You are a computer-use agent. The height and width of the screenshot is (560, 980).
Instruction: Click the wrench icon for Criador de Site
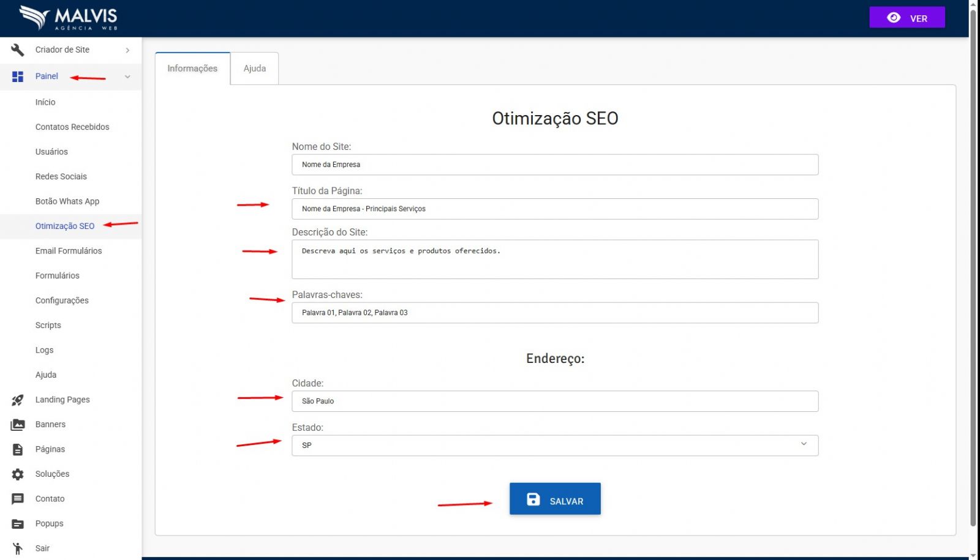click(x=17, y=50)
